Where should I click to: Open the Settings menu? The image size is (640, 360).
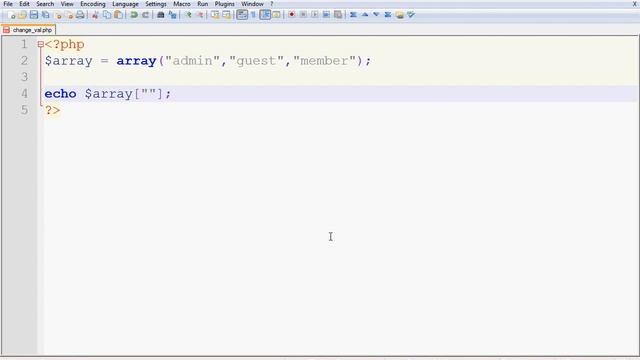(x=156, y=4)
